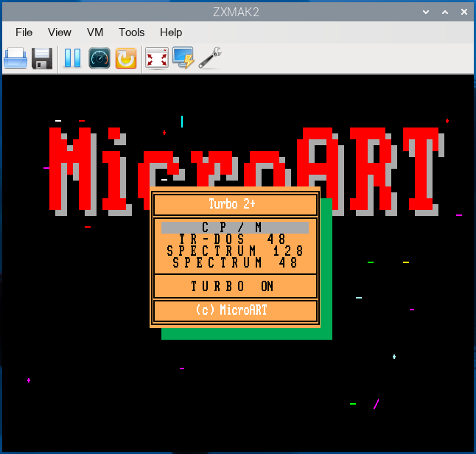This screenshot has height=454, width=476.
Task: Click the ZXMAK2 window title bar
Action: (x=236, y=12)
